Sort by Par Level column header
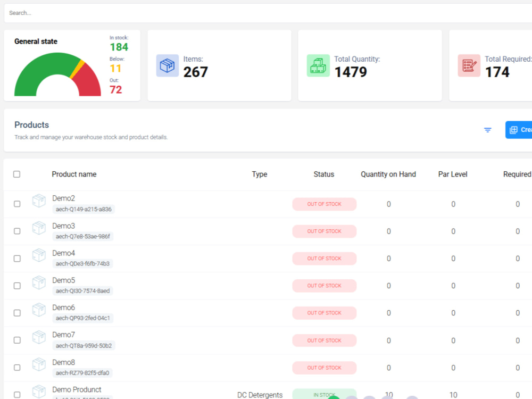Image resolution: width=532 pixels, height=399 pixels. pos(453,174)
